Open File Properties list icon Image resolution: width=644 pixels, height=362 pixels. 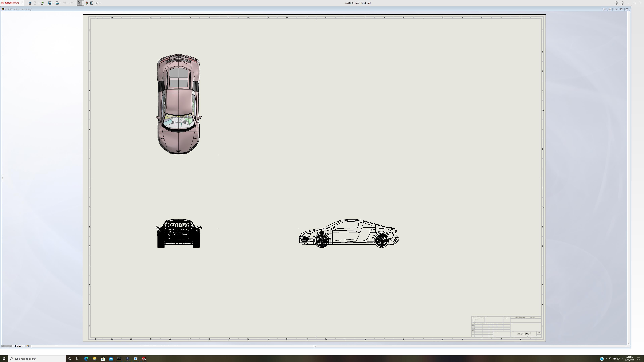(92, 3)
